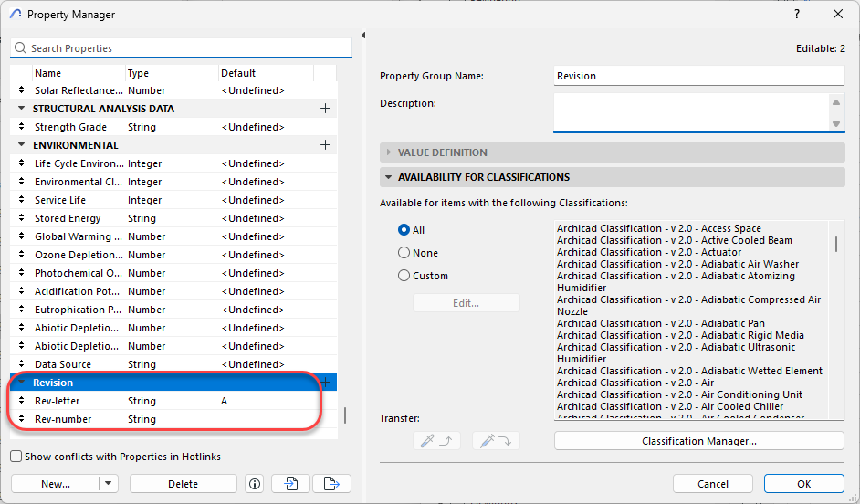Click the pick-up eyedropper Transfer button
This screenshot has height=504, width=860.
coord(436,441)
